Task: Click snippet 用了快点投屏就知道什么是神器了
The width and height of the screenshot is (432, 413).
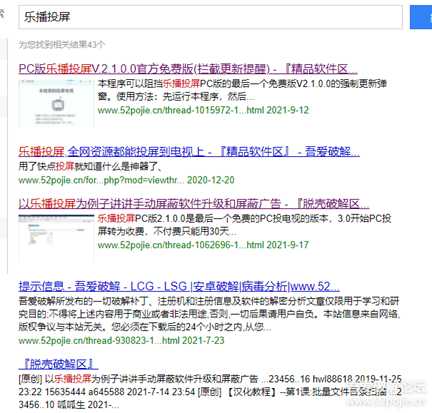Action: (x=91, y=166)
